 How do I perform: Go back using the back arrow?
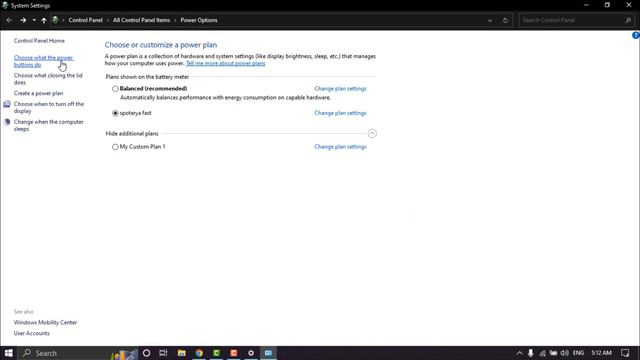9,20
